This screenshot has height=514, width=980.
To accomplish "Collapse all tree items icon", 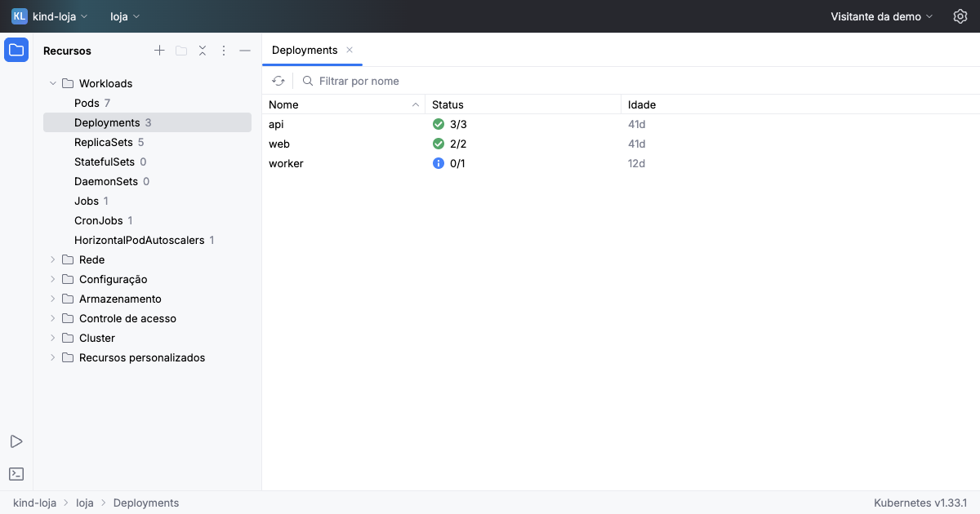I will (x=203, y=51).
